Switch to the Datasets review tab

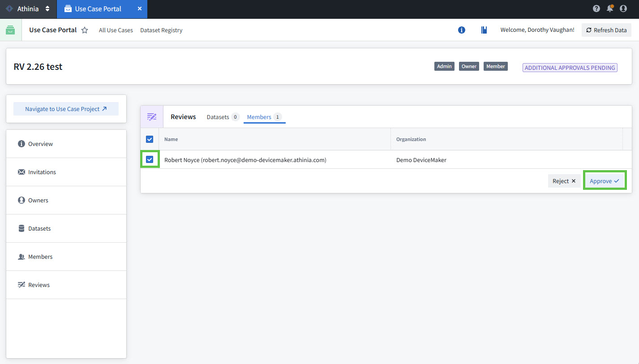point(223,117)
